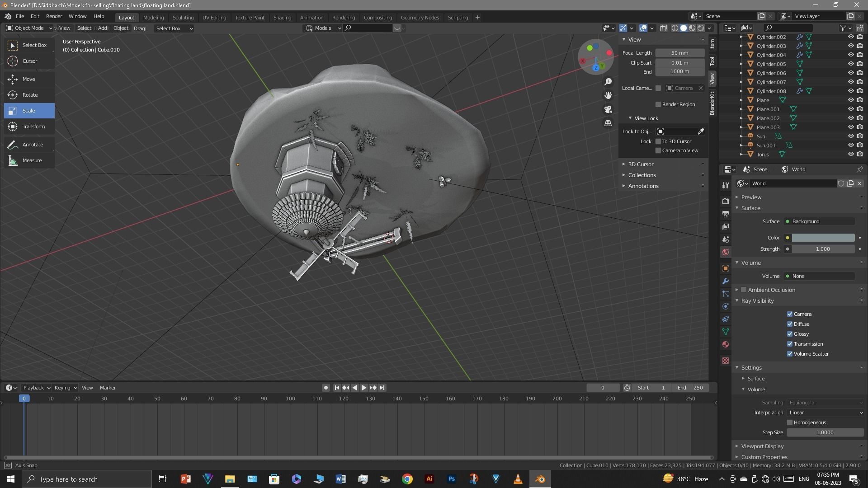Toggle the Ambient Occlusion checkbox
The width and height of the screenshot is (868, 488).
[744, 290]
